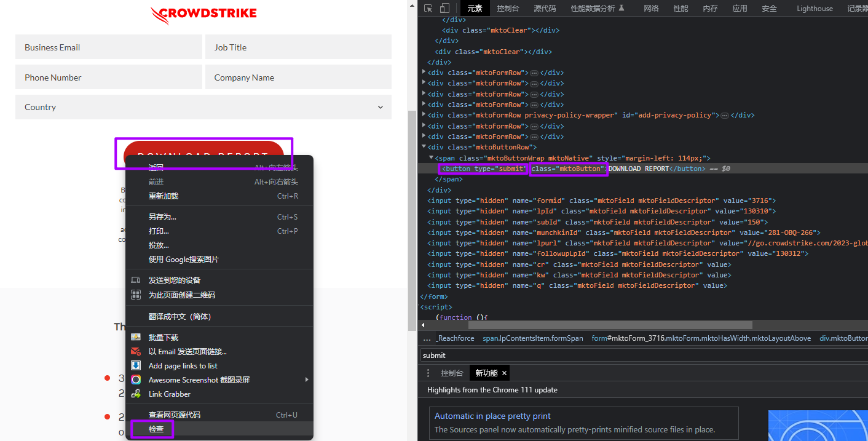Choose 投放... in the context menu

(x=219, y=245)
